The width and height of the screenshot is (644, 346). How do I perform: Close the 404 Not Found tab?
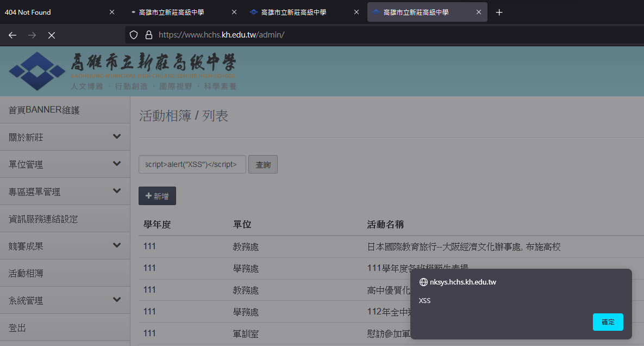click(x=112, y=13)
